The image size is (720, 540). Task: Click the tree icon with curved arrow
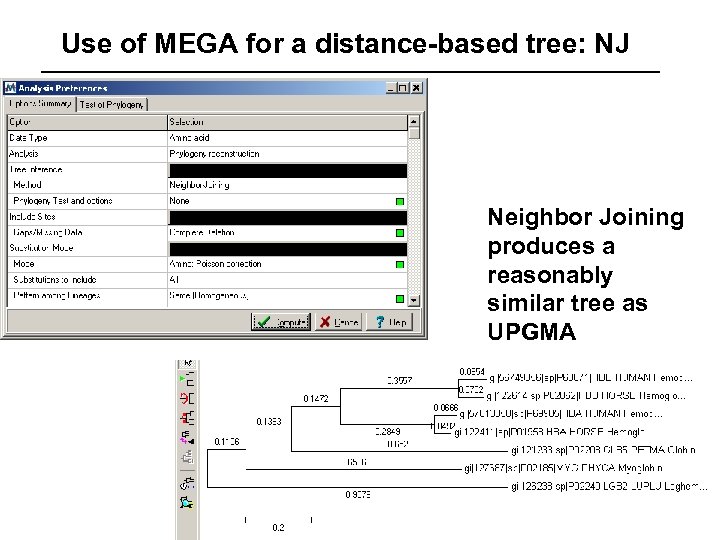pyautogui.click(x=187, y=483)
